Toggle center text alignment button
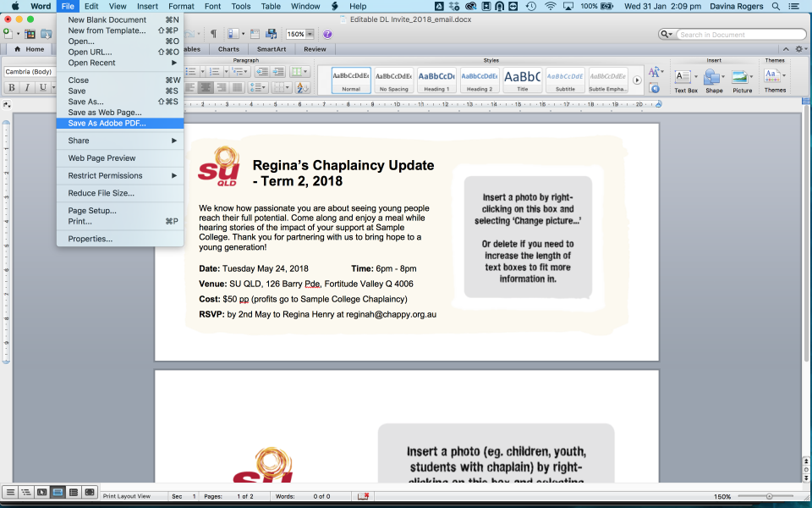Image resolution: width=812 pixels, height=508 pixels. pyautogui.click(x=205, y=87)
